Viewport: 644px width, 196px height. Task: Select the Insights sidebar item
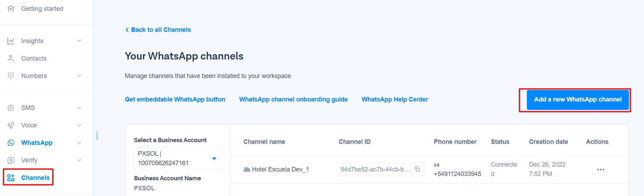[x=32, y=41]
